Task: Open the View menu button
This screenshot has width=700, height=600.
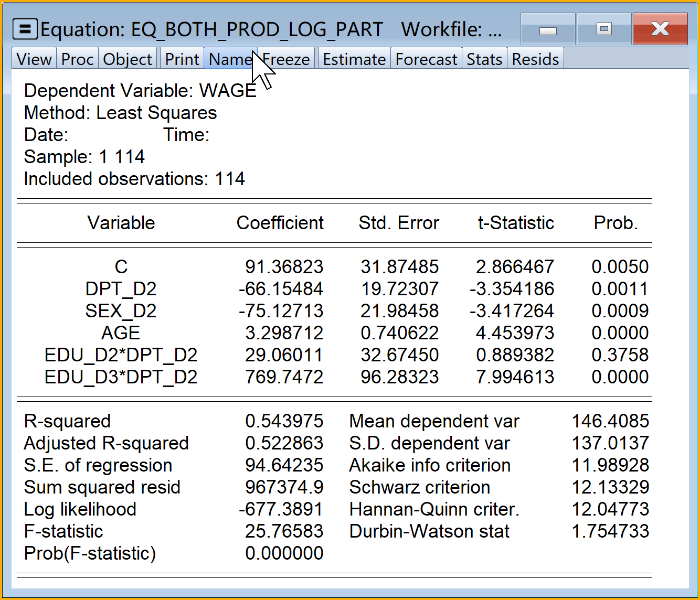Action: 34,59
